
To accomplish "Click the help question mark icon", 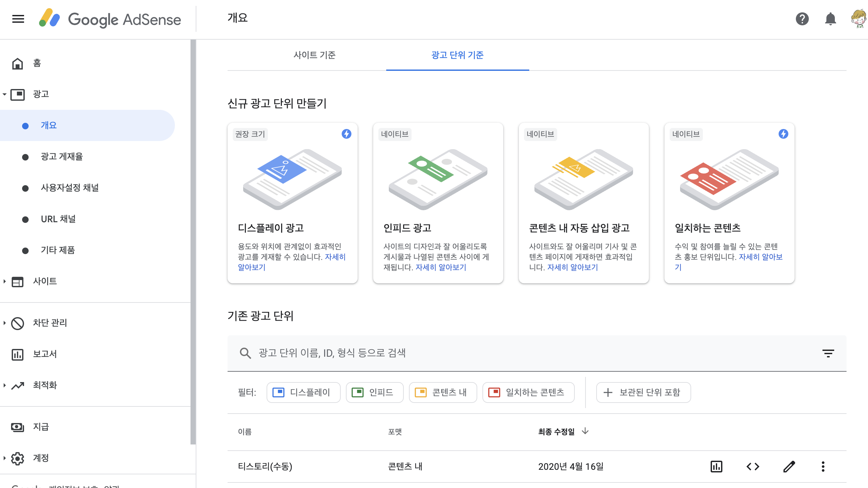I will [x=802, y=19].
